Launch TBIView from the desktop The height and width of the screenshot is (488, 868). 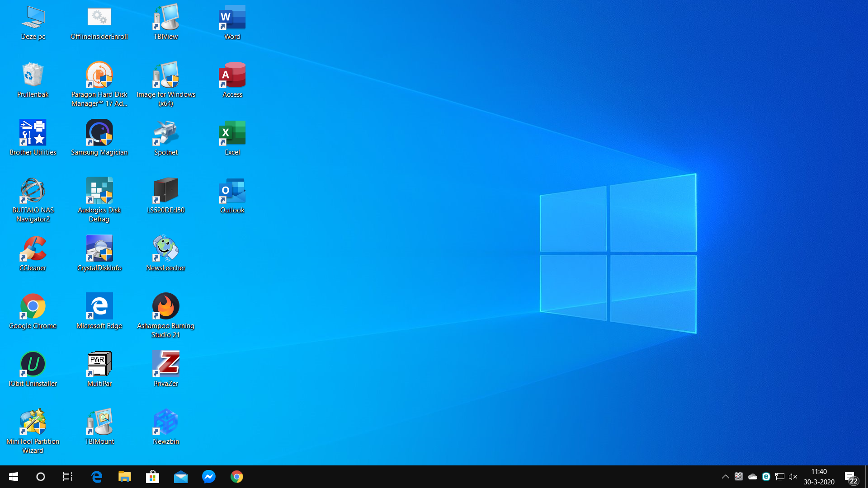(x=166, y=23)
